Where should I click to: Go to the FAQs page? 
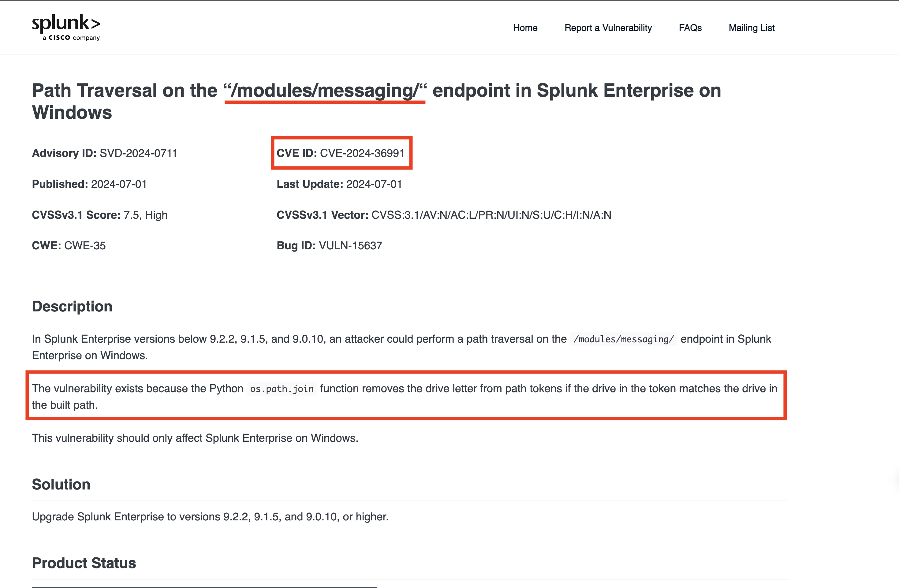coord(690,28)
